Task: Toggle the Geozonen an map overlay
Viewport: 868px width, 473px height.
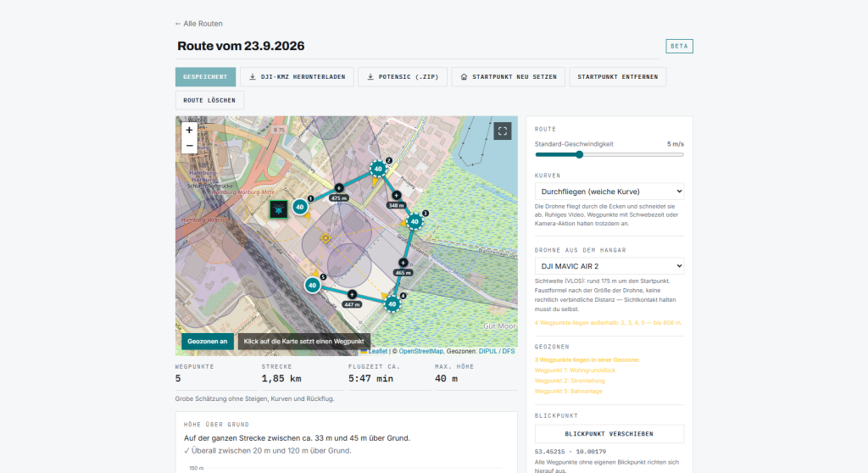Action: (x=207, y=341)
